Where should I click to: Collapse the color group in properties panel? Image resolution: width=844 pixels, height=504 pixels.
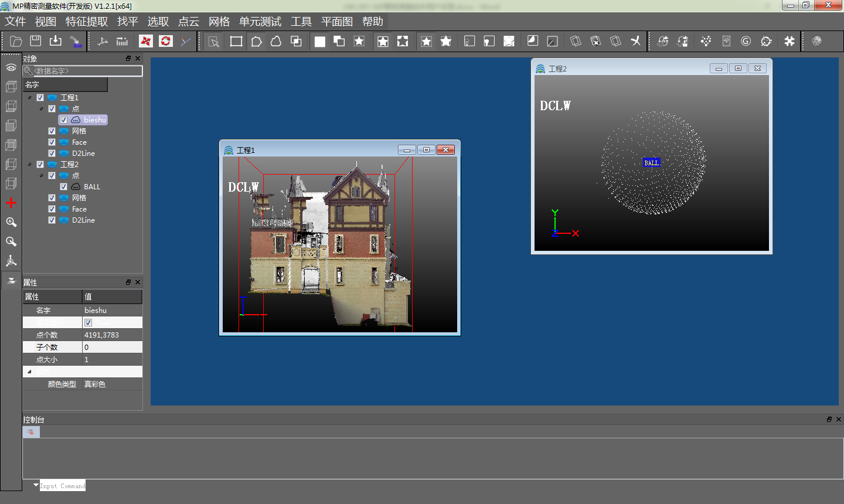29,372
